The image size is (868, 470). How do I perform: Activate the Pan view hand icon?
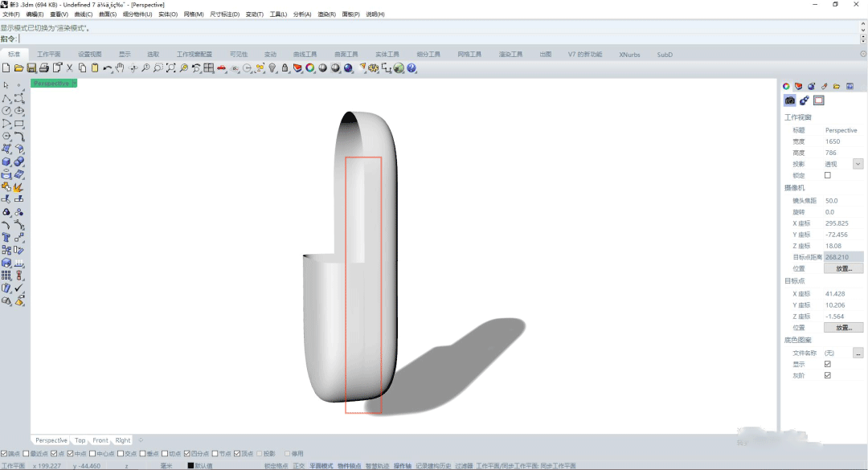pyautogui.click(x=120, y=69)
